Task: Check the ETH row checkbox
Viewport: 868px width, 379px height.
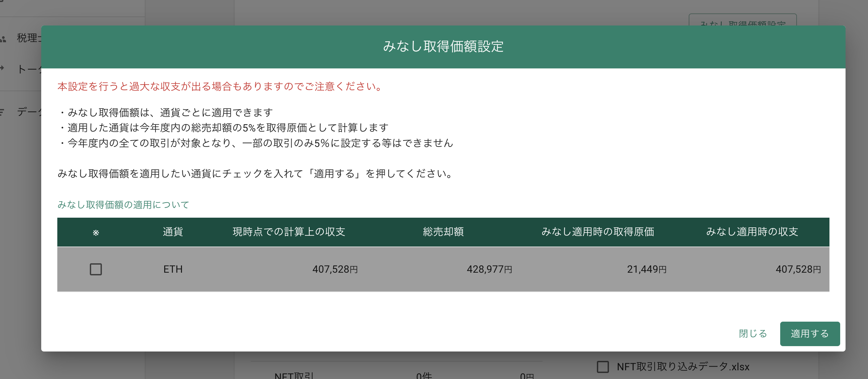Action: (x=96, y=269)
